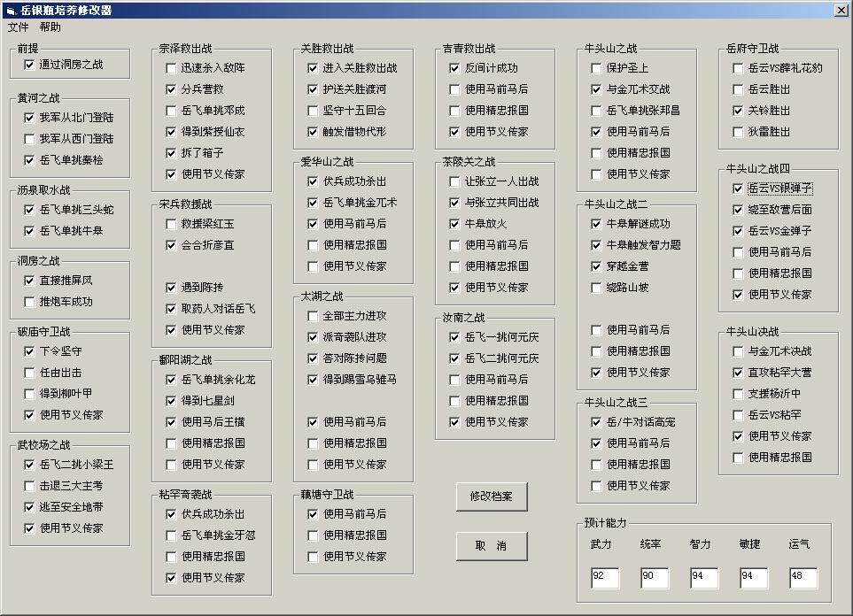853x616 pixels.
Task: Uncheck 岳飞单挑金兀术
Action: tap(313, 203)
